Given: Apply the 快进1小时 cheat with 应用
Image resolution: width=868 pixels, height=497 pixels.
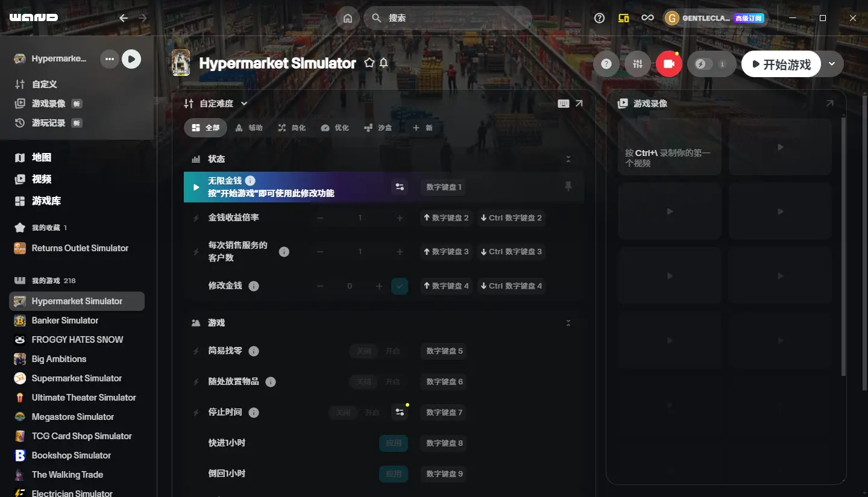Looking at the screenshot, I should [x=394, y=443].
